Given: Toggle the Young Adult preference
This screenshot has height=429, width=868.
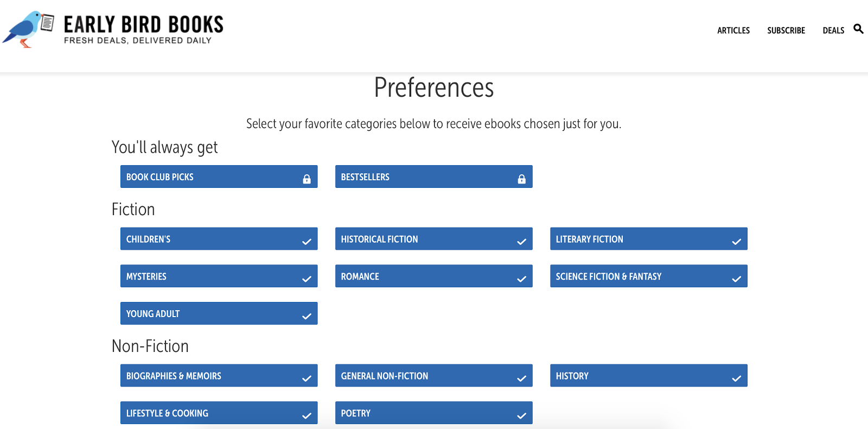Looking at the screenshot, I should point(219,314).
